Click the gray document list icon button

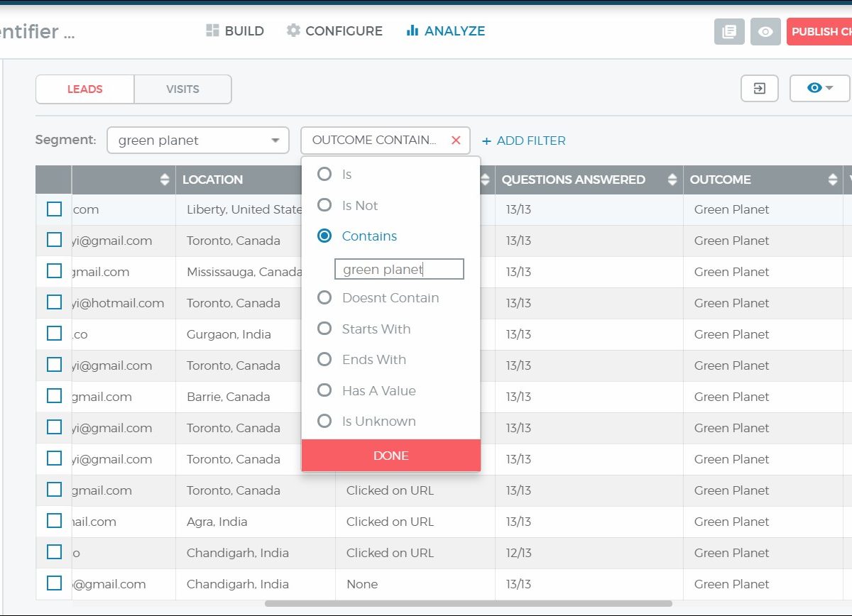coord(728,32)
